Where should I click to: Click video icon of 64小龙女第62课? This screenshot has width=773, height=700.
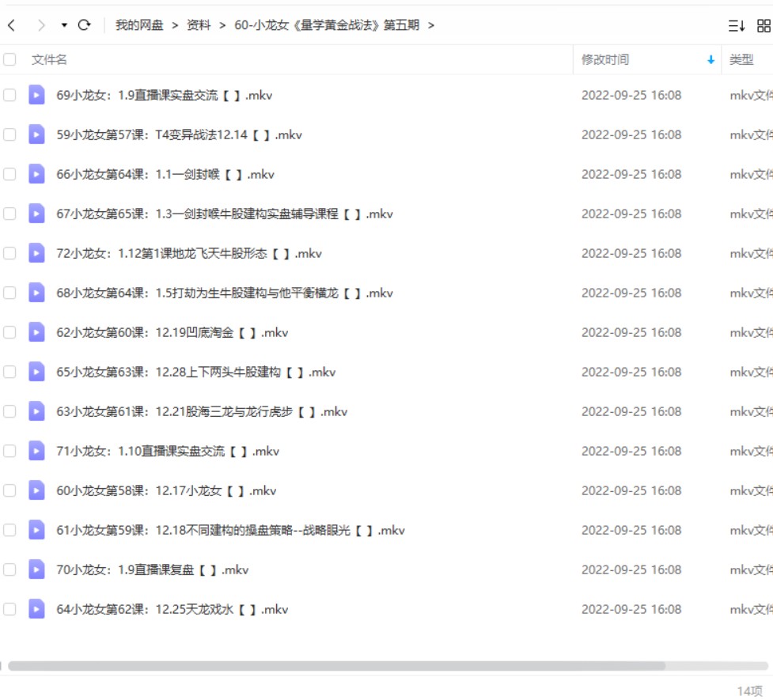pyautogui.click(x=36, y=609)
